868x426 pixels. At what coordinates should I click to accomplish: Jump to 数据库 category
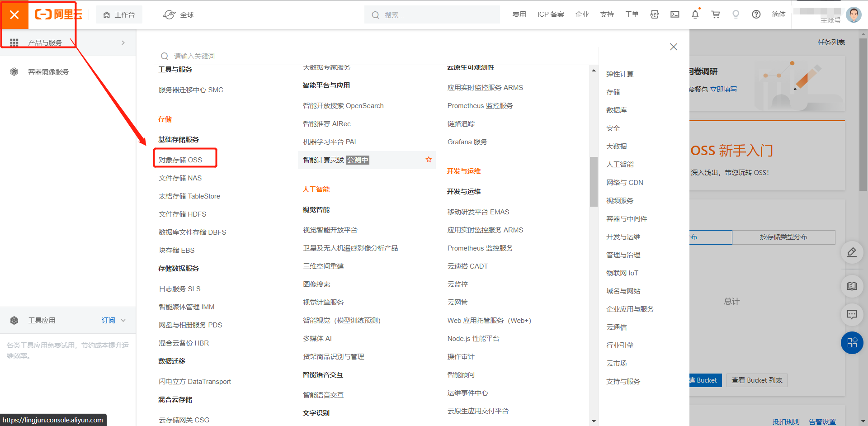pos(616,110)
